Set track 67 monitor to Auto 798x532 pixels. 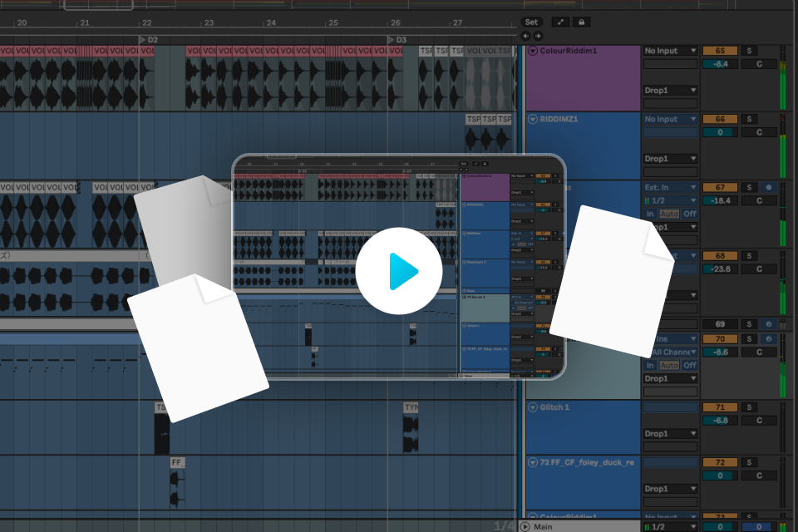click(669, 214)
